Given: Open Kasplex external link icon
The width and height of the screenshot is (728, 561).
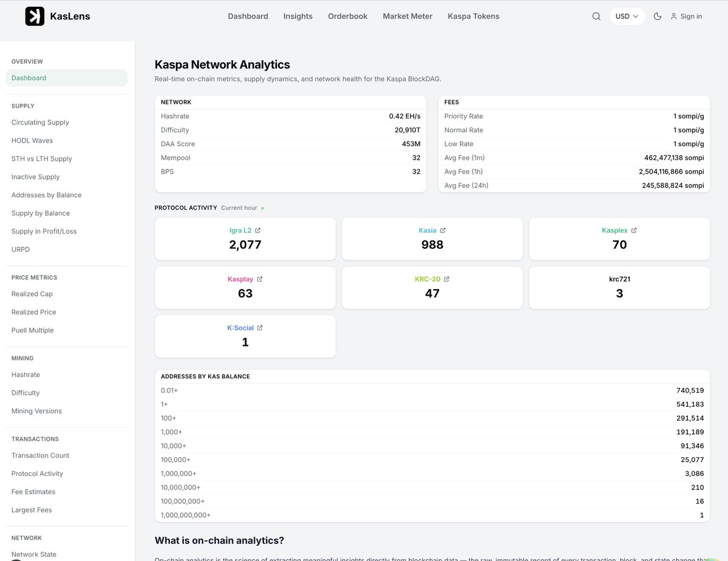Looking at the screenshot, I should pyautogui.click(x=634, y=231).
